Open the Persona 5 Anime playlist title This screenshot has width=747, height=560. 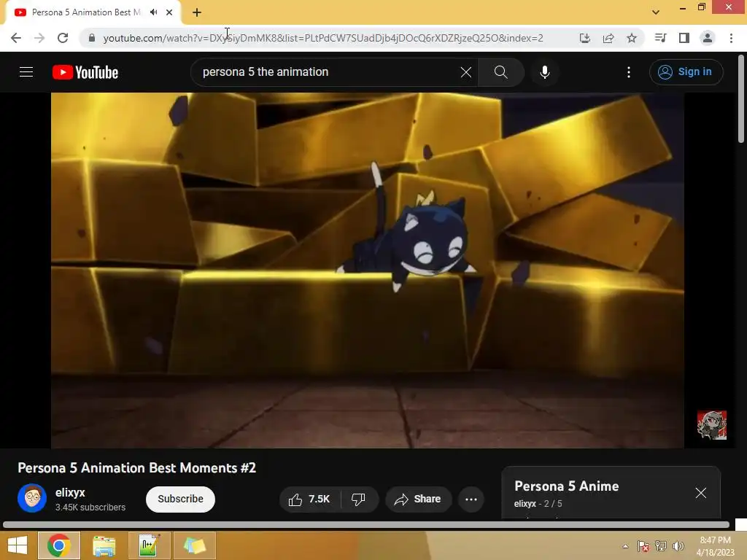coord(566,486)
